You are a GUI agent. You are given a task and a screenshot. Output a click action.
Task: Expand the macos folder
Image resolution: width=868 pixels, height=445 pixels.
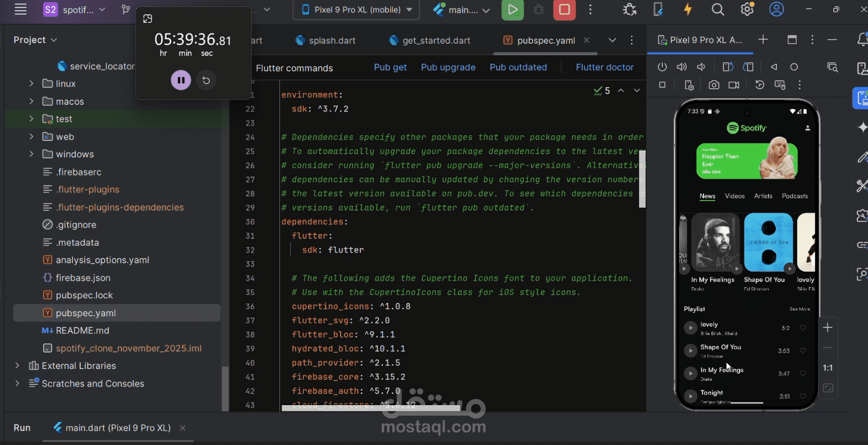(31, 101)
